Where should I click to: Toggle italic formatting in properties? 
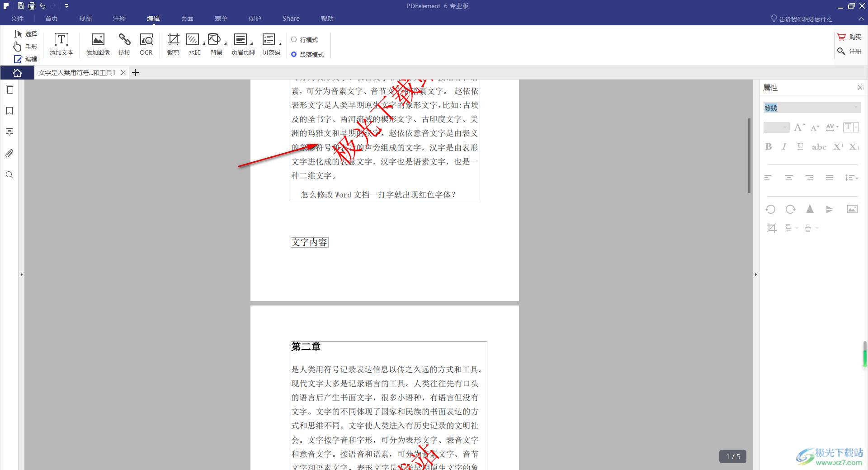(x=784, y=146)
